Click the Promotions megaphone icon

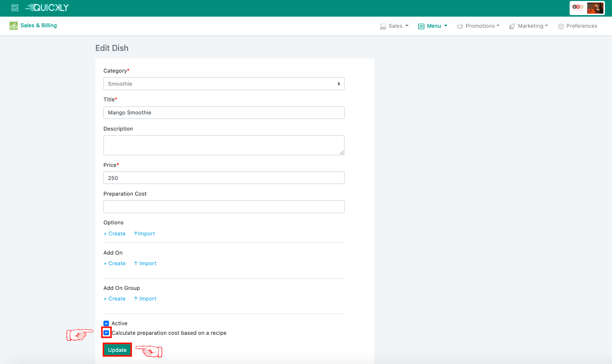(460, 26)
